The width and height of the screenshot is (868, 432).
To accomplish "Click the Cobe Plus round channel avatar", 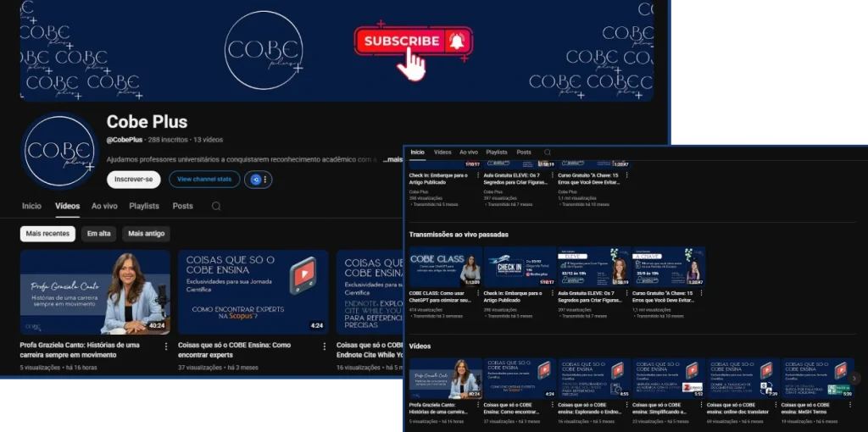I will pyautogui.click(x=59, y=151).
